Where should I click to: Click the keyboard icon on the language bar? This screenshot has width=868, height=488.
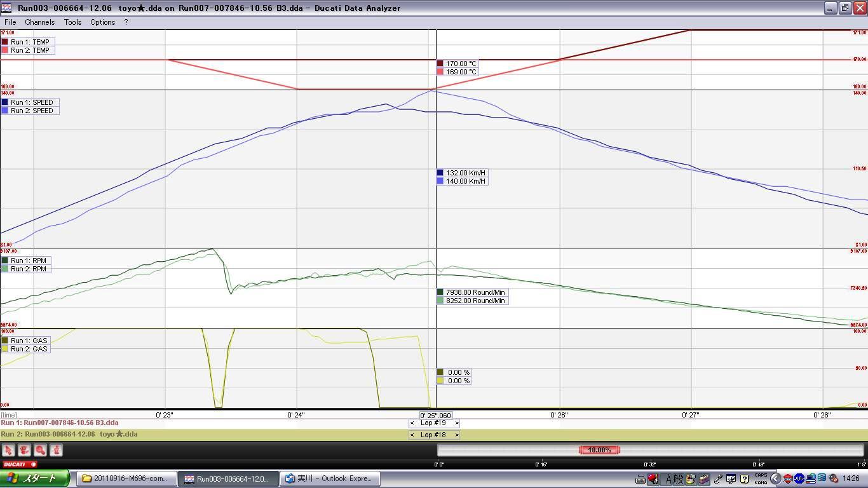[x=641, y=479]
